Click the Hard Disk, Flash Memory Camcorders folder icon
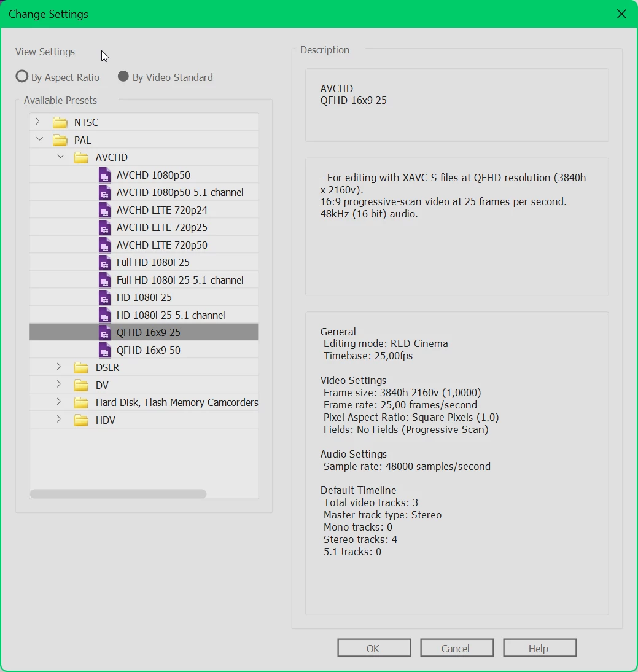The width and height of the screenshot is (638, 672). point(81,403)
